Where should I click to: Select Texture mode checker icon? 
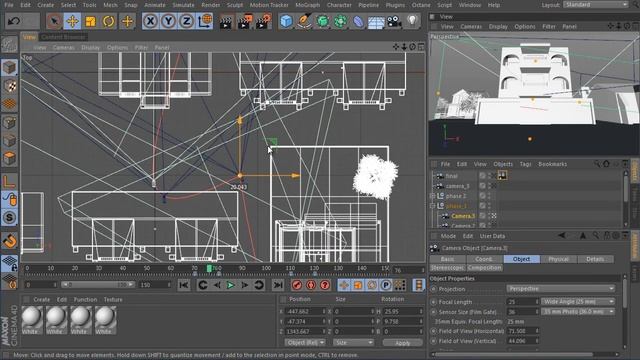pos(9,86)
